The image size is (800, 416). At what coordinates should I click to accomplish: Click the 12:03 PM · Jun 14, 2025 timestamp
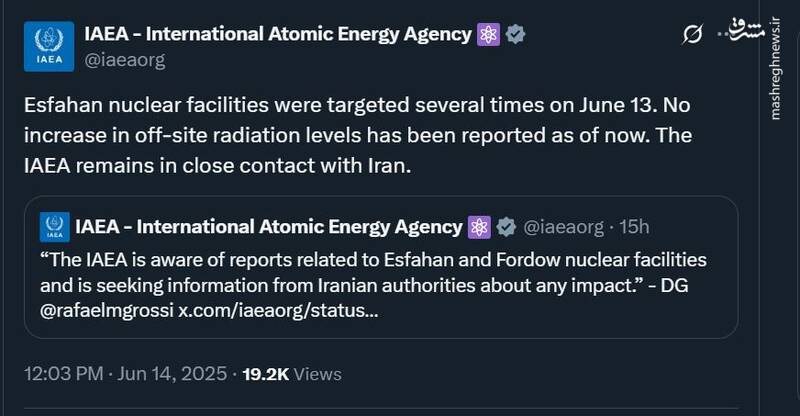click(x=125, y=374)
